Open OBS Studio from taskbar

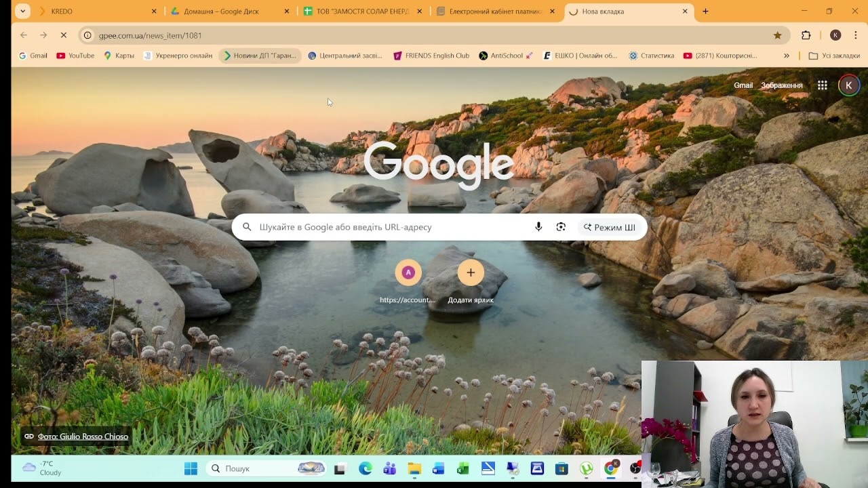point(635,468)
